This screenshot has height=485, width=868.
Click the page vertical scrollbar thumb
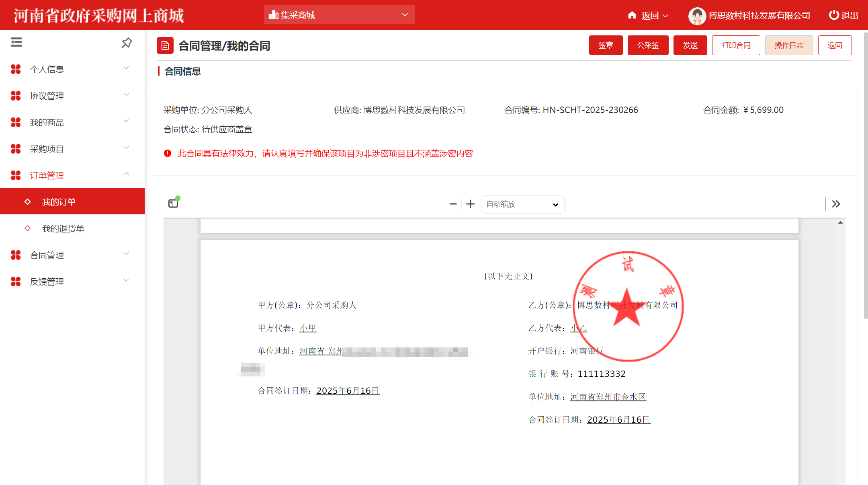pyautogui.click(x=865, y=175)
